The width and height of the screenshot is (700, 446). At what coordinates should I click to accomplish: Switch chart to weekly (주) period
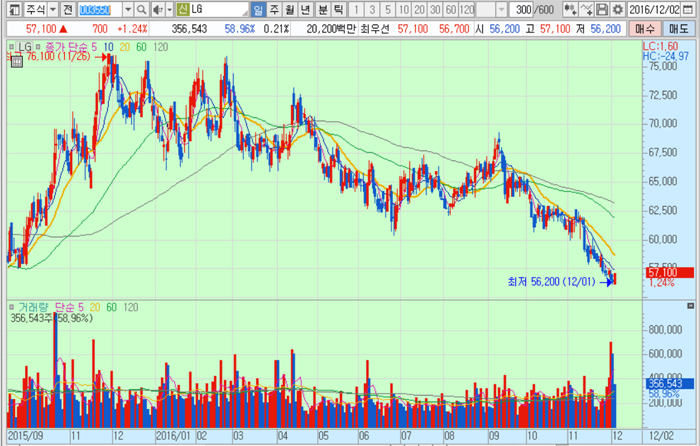coord(273,9)
